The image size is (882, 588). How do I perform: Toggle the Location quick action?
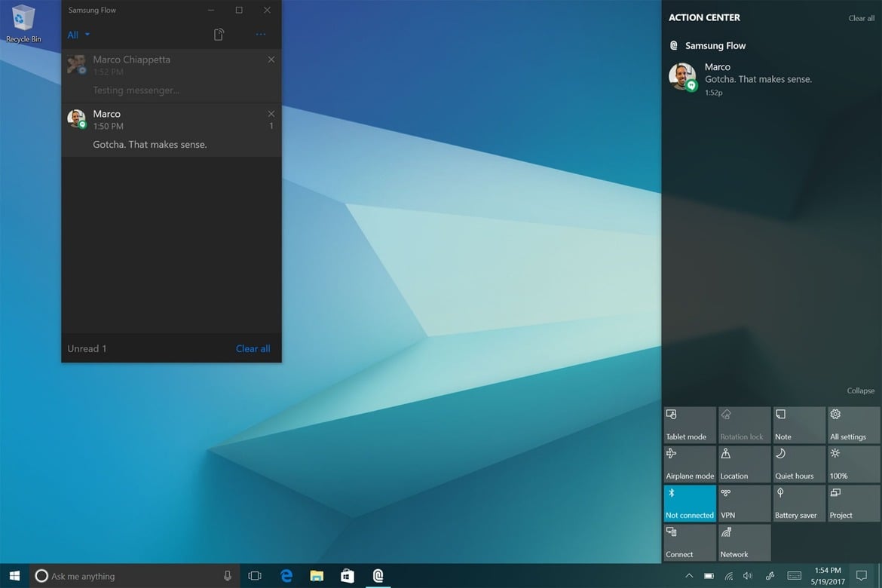(744, 464)
